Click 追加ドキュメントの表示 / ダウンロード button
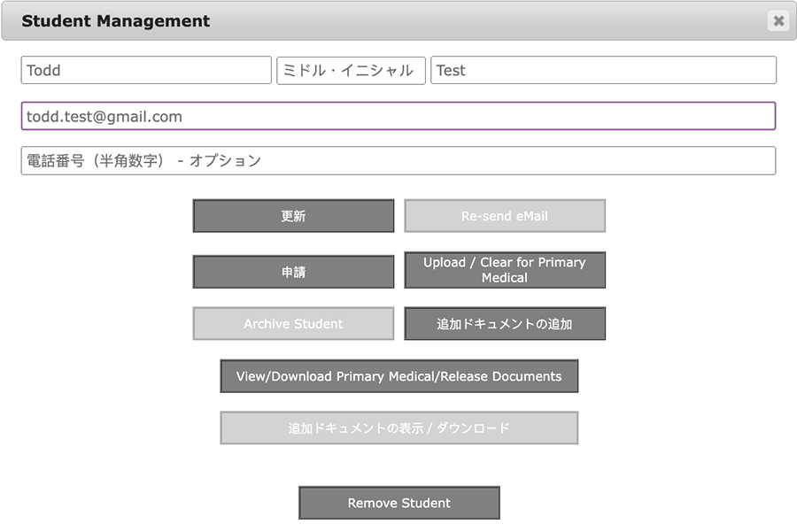Viewport: 797px width, 532px height. 398,428
